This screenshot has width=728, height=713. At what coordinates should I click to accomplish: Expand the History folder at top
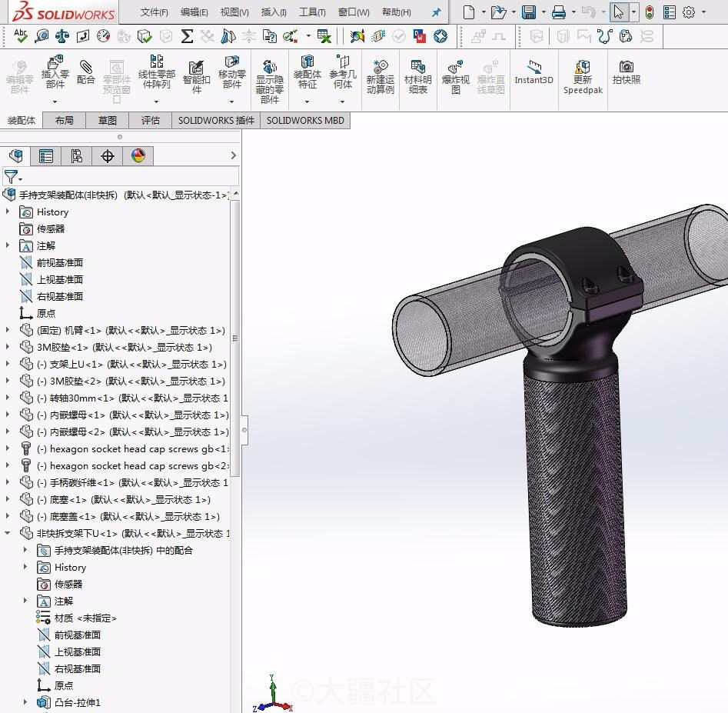(8, 212)
